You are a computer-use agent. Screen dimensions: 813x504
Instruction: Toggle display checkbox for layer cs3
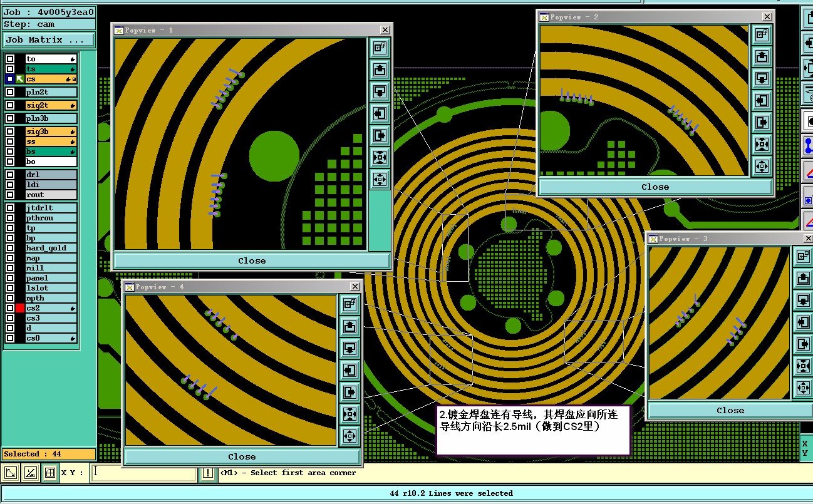click(x=10, y=318)
